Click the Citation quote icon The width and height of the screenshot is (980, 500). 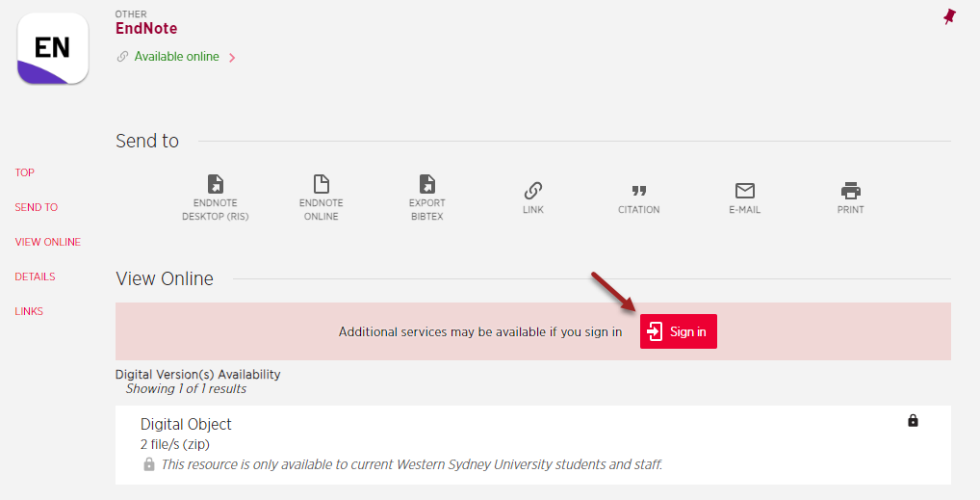tap(638, 191)
